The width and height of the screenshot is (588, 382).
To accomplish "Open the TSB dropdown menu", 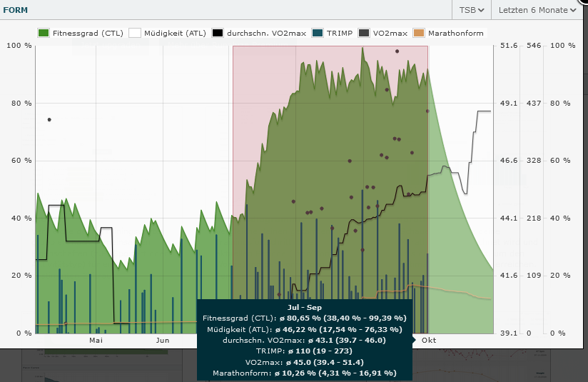I will (x=472, y=10).
